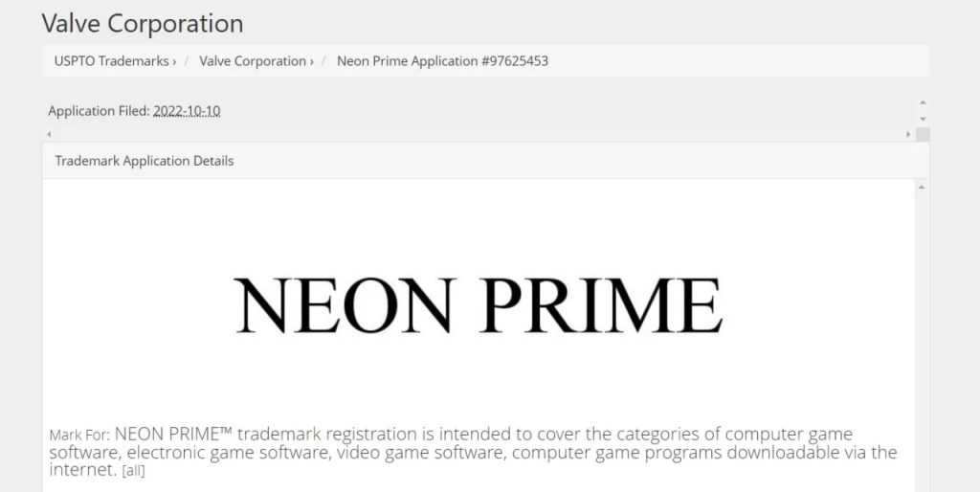Click the Valve Corporation page heading
Image resolution: width=980 pixels, height=492 pixels.
tap(143, 23)
